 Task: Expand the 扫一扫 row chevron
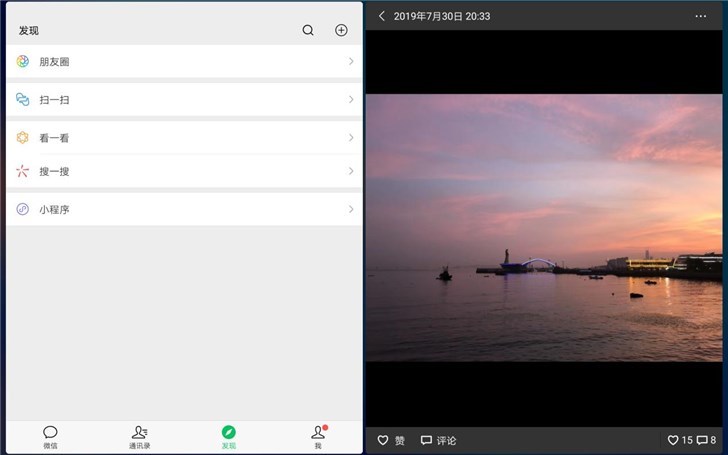[x=351, y=99]
